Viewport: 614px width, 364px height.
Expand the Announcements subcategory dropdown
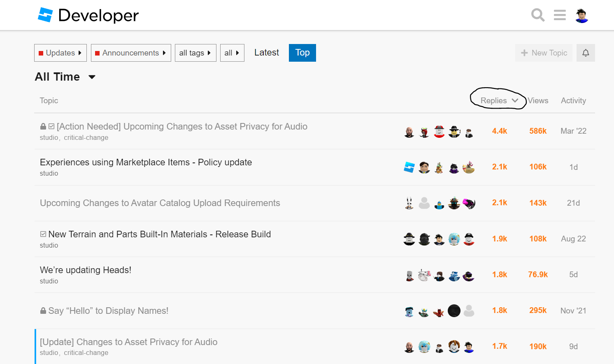(131, 53)
